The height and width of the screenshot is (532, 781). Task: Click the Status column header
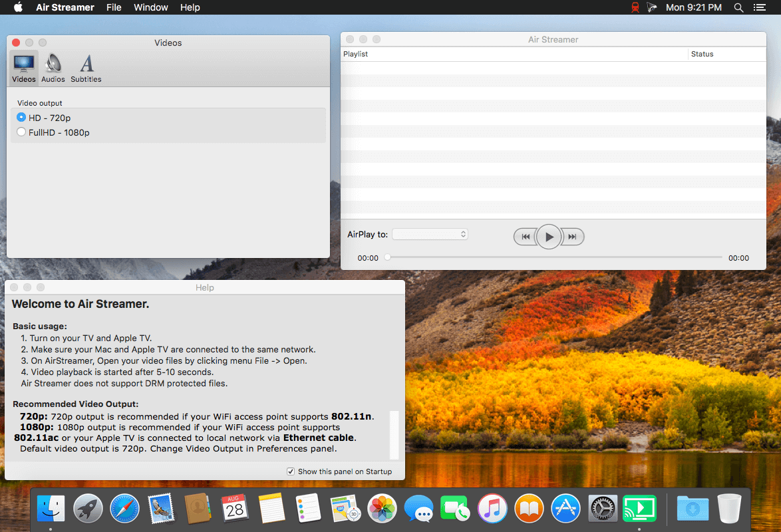(x=727, y=54)
